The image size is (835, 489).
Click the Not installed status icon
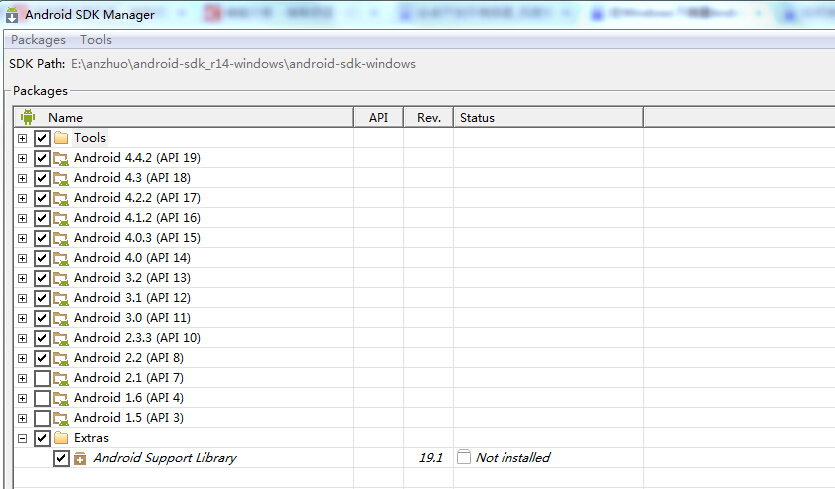pos(464,457)
